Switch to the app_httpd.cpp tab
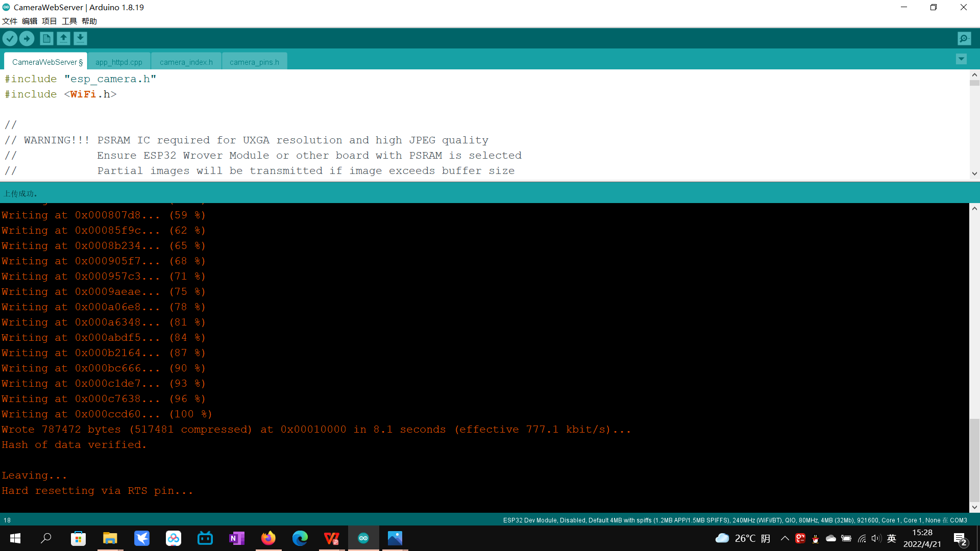The height and width of the screenshot is (551, 980). pyautogui.click(x=119, y=62)
